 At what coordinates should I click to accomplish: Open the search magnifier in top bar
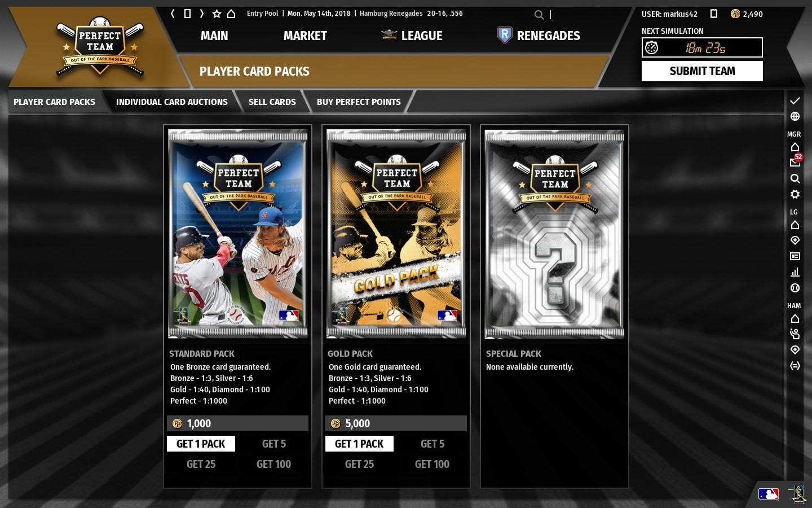click(x=539, y=15)
